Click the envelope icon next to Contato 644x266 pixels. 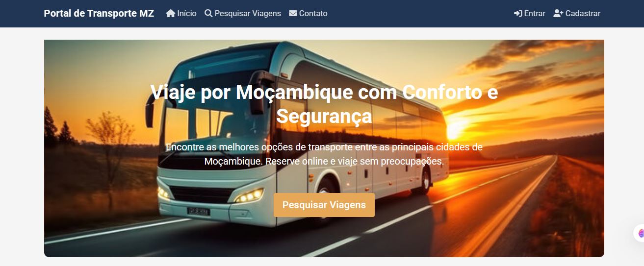293,13
